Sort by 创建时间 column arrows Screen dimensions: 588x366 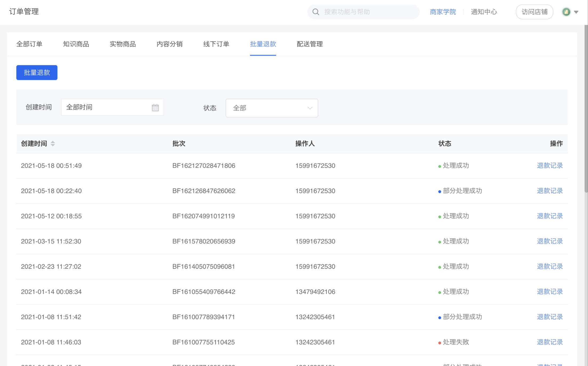pyautogui.click(x=53, y=144)
